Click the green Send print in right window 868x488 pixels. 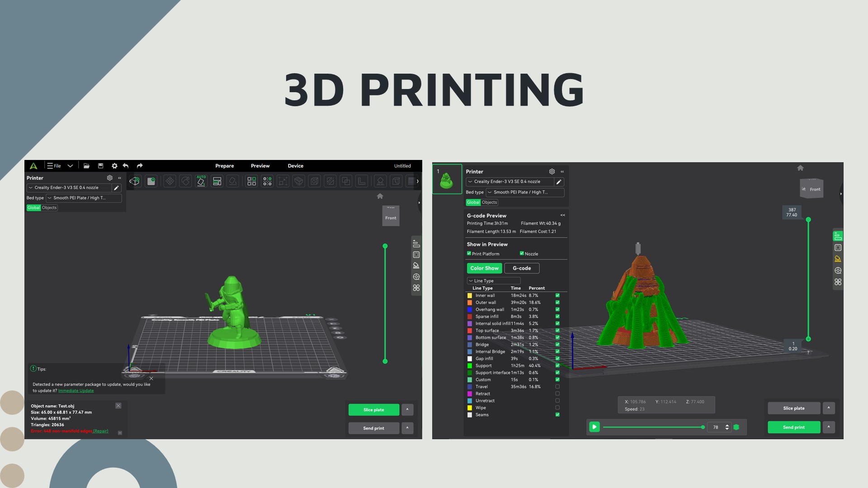794,427
